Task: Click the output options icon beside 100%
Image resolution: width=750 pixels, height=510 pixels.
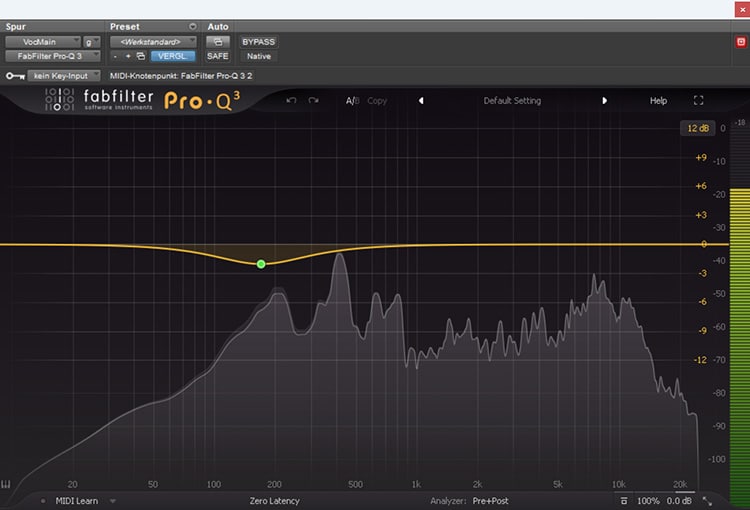Action: pos(624,501)
